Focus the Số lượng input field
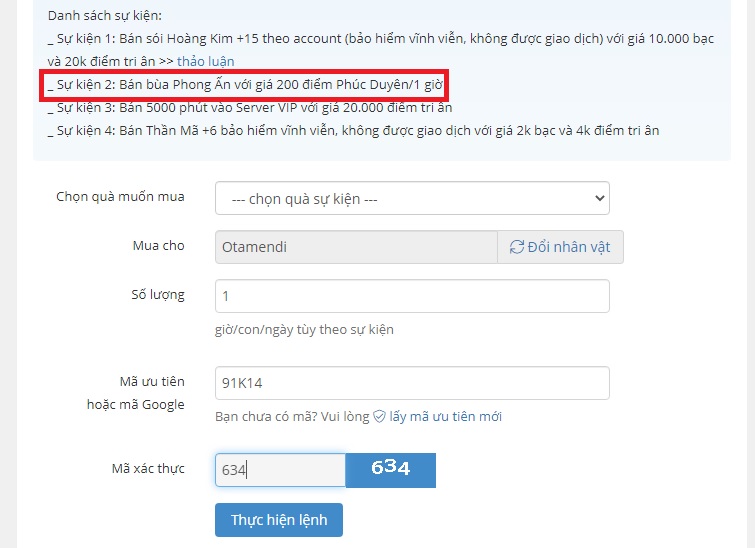755x548 pixels. [x=411, y=296]
